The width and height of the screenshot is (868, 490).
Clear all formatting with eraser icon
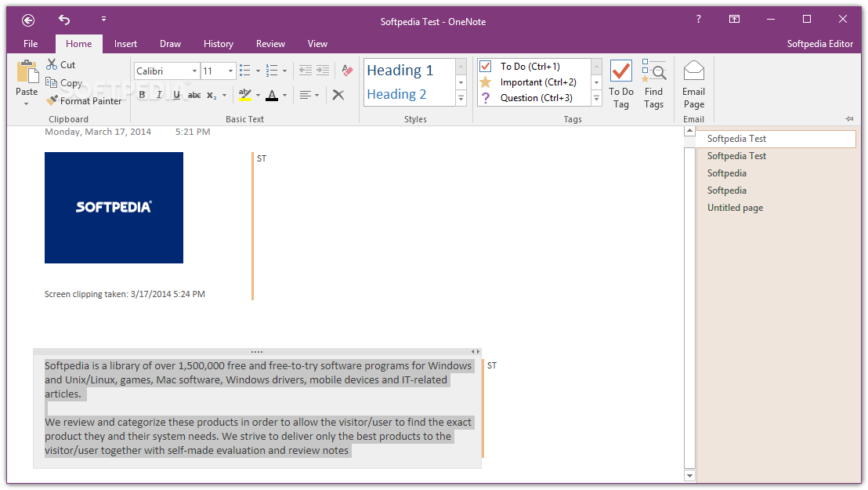pyautogui.click(x=347, y=71)
